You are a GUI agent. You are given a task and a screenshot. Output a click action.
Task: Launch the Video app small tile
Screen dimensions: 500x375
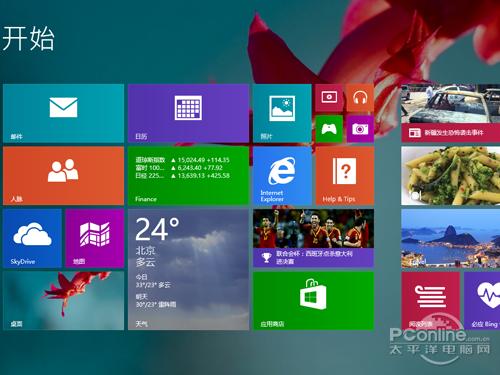[329, 98]
